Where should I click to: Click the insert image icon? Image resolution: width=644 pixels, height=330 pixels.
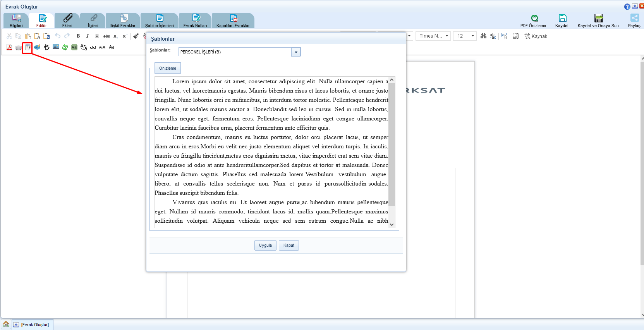coord(56,47)
